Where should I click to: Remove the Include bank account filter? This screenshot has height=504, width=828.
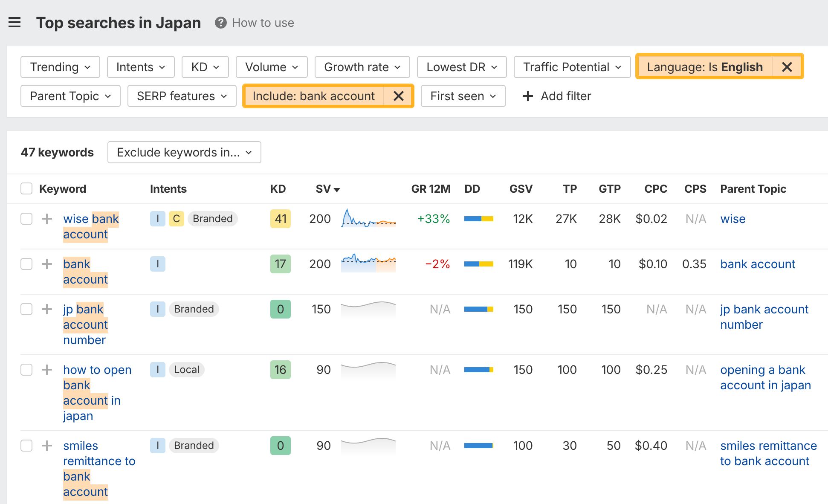click(x=398, y=96)
